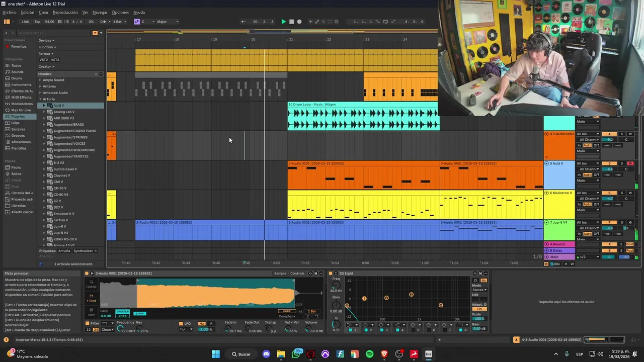The image size is (644, 362).
Task: Select the Drums category
Action: [x=17, y=78]
